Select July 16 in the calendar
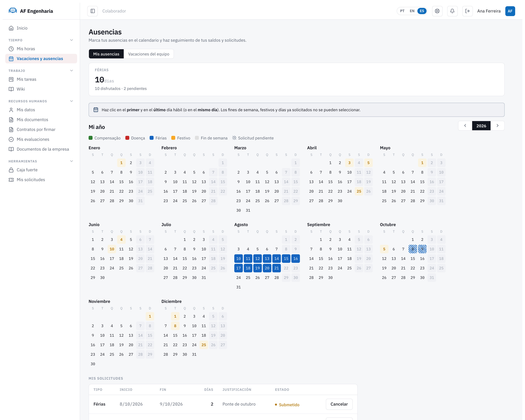The width and height of the screenshot is (525, 420). 194,259
